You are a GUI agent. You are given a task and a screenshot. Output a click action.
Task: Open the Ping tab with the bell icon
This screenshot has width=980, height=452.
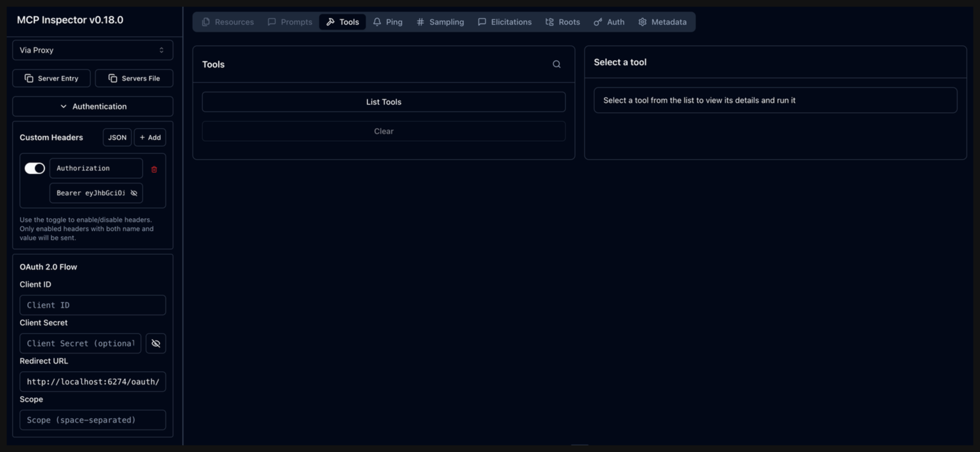[387, 22]
